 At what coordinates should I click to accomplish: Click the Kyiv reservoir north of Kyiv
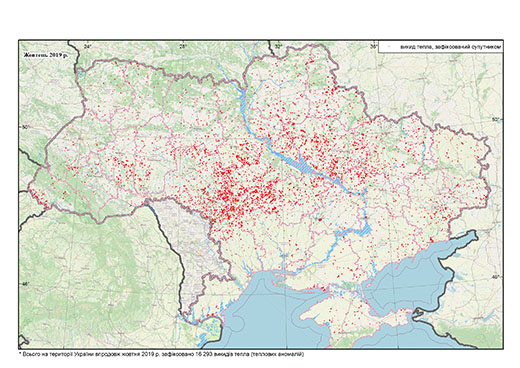[x=242, y=99]
